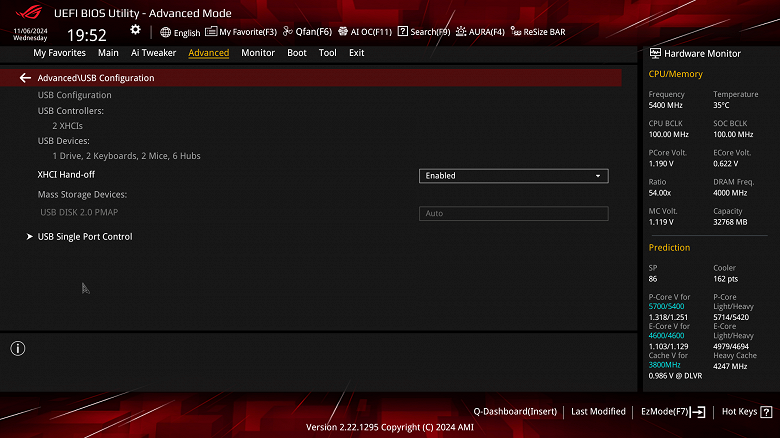The width and height of the screenshot is (780, 438).
Task: Click the 2 XHCIs text
Action: pyautogui.click(x=68, y=126)
